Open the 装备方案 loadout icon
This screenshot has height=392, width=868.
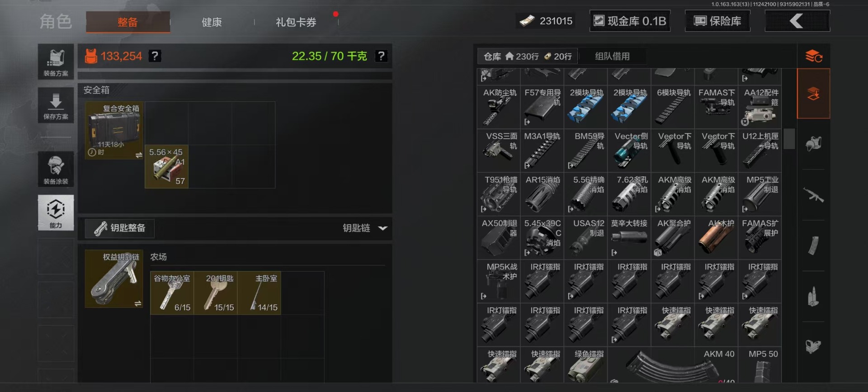pyautogui.click(x=56, y=61)
